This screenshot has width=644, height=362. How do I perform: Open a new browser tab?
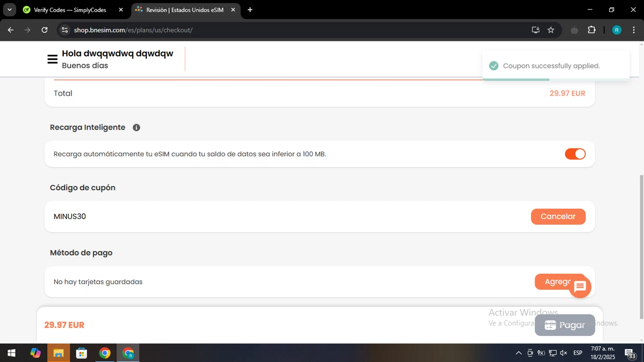click(250, 10)
